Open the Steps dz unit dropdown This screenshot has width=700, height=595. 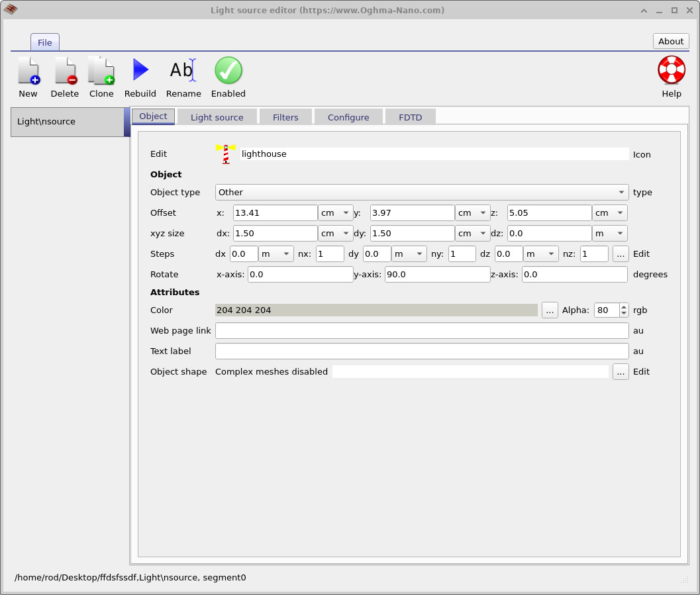click(x=540, y=253)
